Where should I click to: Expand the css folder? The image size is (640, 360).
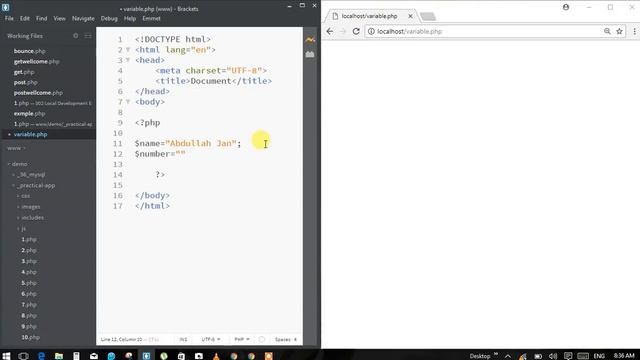click(18, 196)
